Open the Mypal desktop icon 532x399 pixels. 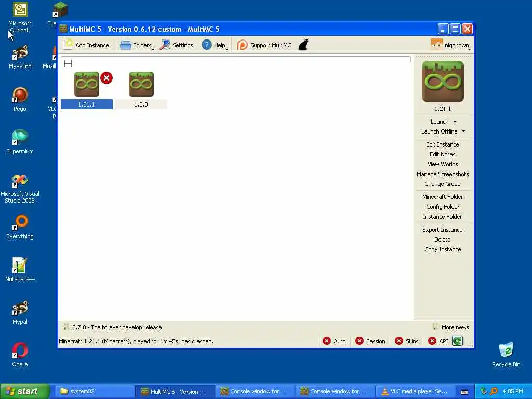point(20,312)
